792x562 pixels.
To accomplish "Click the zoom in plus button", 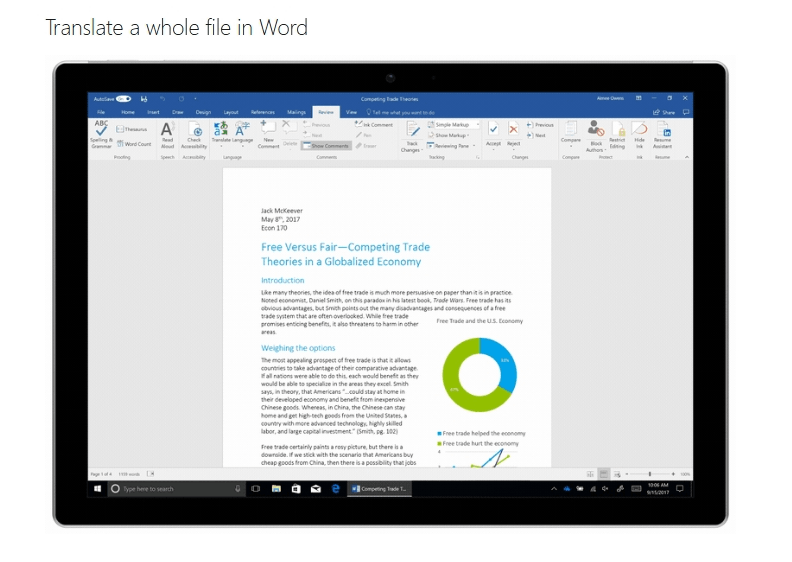I will tap(673, 474).
